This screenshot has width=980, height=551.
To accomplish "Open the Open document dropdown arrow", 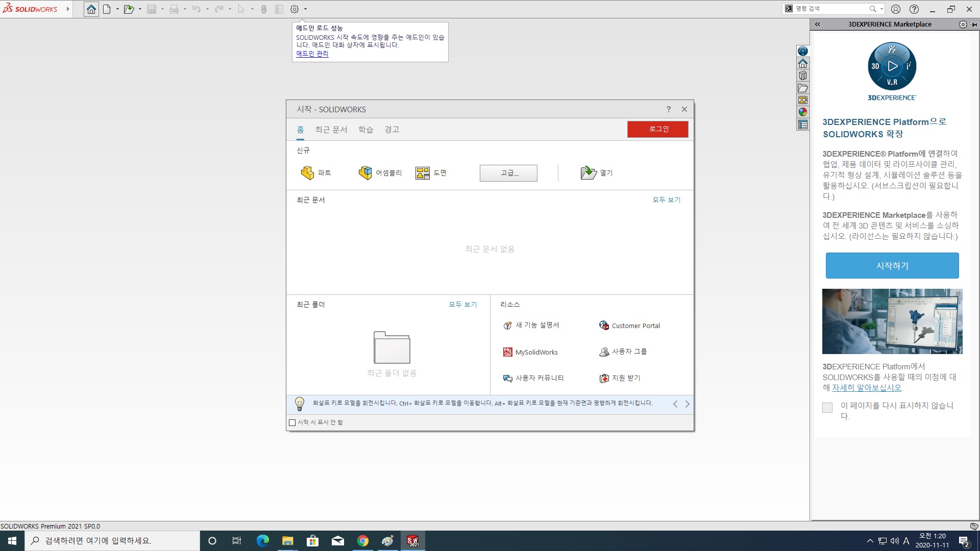I will pyautogui.click(x=140, y=9).
